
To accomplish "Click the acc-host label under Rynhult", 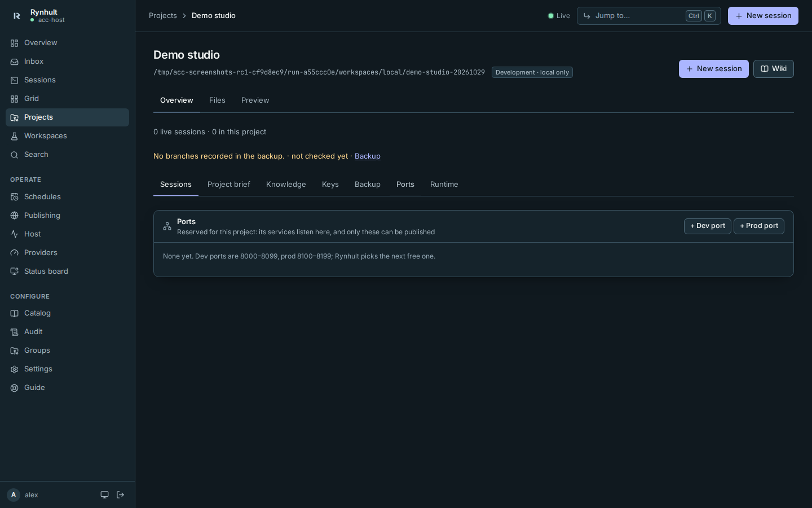I will [51, 20].
